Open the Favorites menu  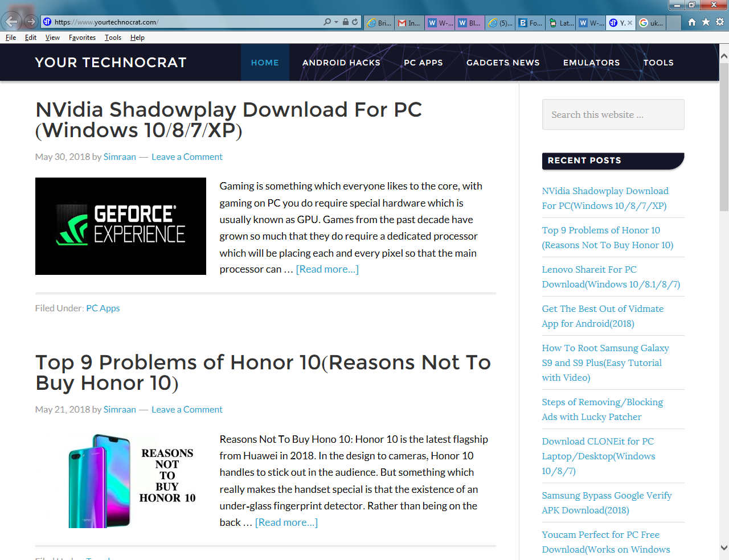82,38
